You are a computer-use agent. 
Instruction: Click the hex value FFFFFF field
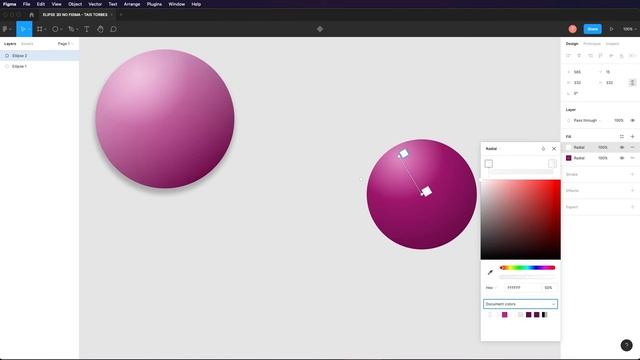[x=522, y=288]
